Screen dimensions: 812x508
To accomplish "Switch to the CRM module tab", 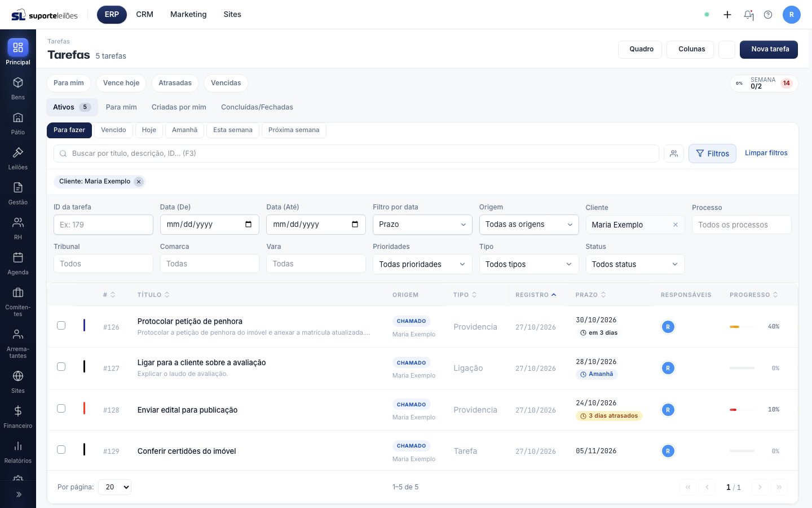I will (145, 15).
